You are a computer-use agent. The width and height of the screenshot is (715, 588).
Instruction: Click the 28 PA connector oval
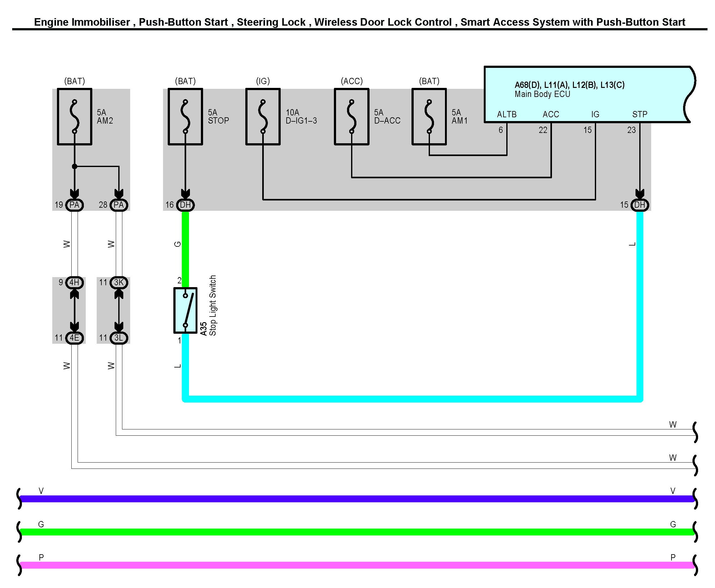119,205
